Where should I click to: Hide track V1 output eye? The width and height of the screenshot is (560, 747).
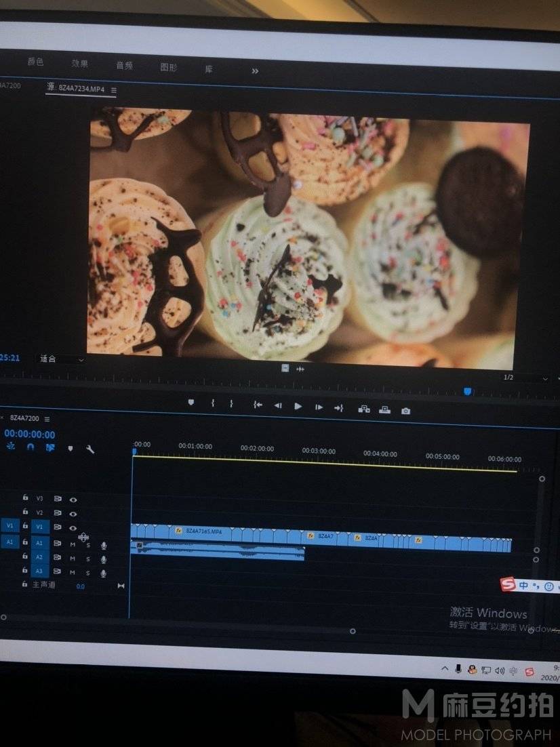click(x=73, y=528)
